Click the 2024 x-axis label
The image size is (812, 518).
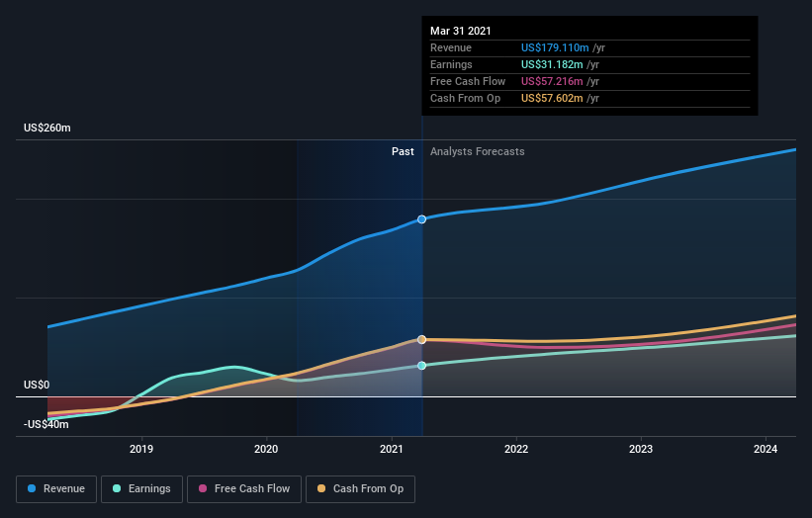pyautogui.click(x=766, y=449)
